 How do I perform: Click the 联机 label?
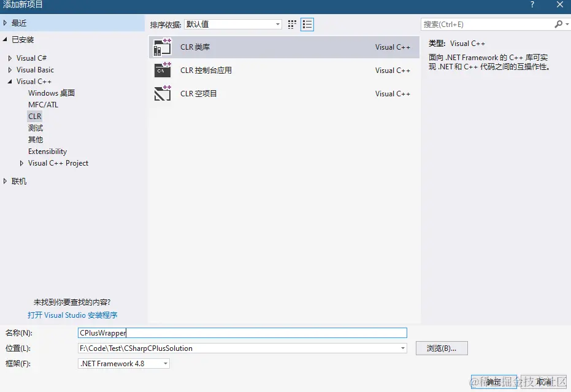coord(19,181)
